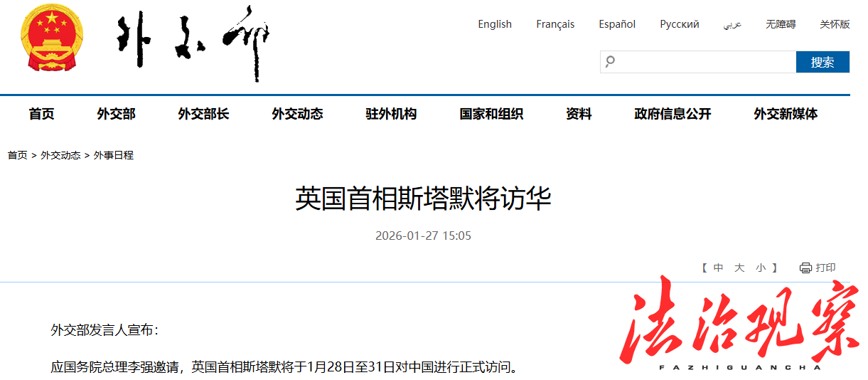Open 国家和组织 navigation menu
Image resolution: width=868 pixels, height=380 pixels.
(491, 114)
